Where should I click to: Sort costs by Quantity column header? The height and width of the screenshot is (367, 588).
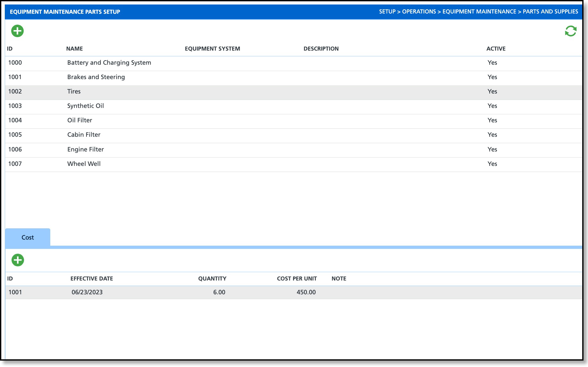pos(212,279)
